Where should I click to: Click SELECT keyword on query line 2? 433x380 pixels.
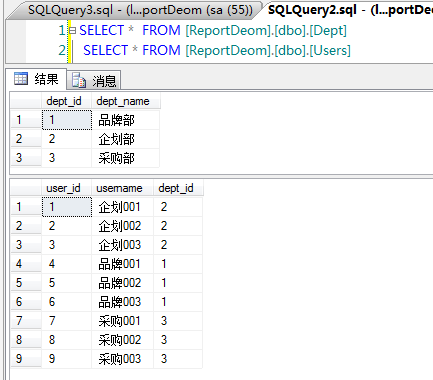[x=105, y=51]
